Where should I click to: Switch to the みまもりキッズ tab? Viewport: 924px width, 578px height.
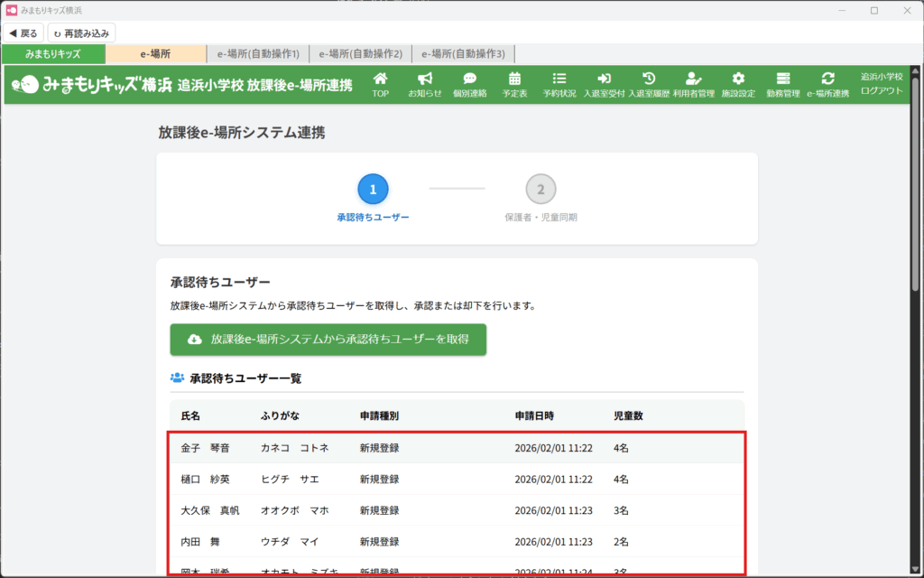pos(53,54)
